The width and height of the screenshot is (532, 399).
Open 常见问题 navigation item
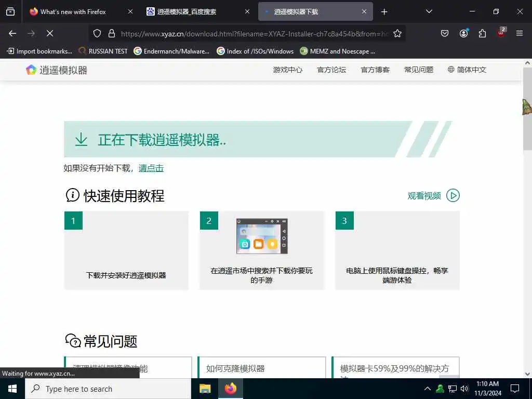coord(419,70)
